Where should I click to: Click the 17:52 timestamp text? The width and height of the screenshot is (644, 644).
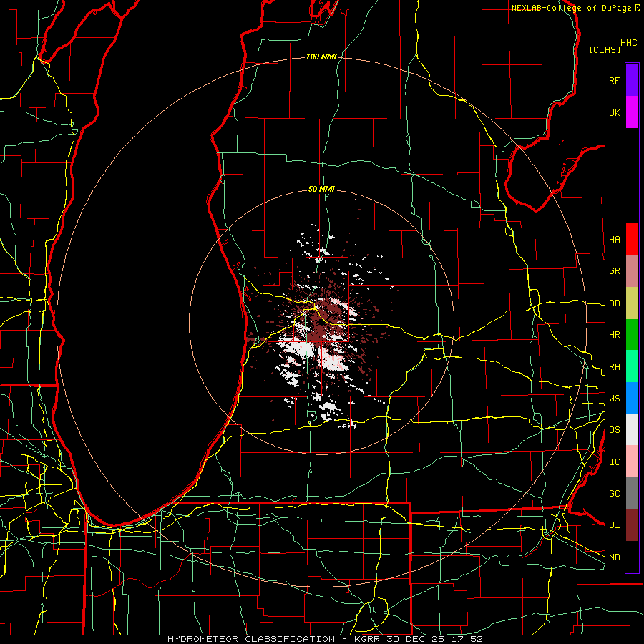468,639
